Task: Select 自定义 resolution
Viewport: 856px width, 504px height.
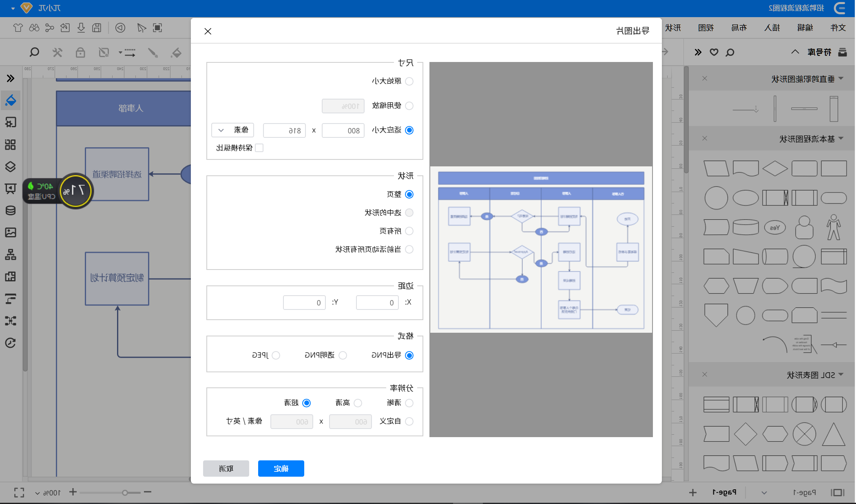Action: click(409, 421)
